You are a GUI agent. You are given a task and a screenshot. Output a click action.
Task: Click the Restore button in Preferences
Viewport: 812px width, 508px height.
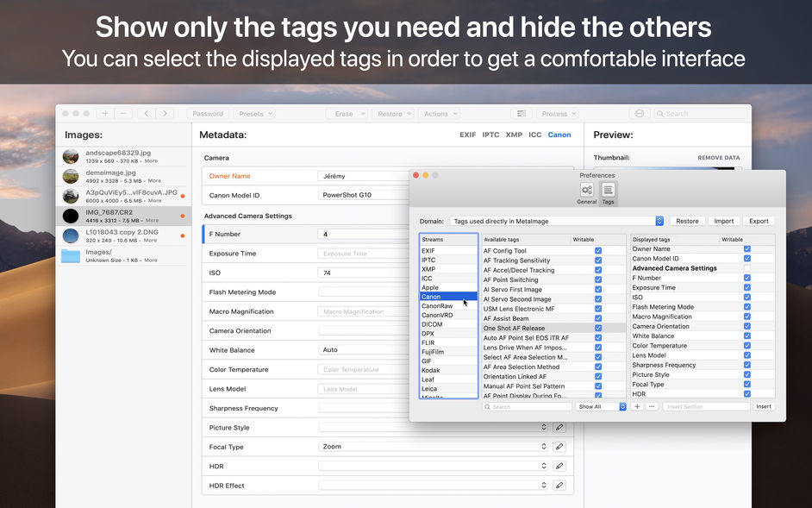coord(687,221)
